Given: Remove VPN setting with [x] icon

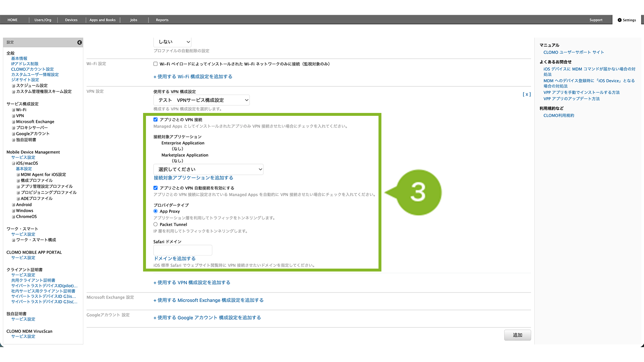Looking at the screenshot, I should (527, 94).
